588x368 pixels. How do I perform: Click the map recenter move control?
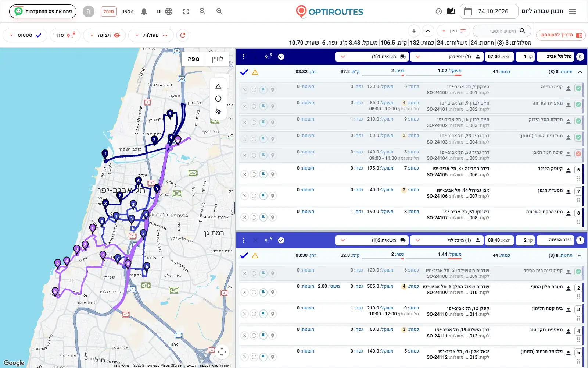click(222, 351)
